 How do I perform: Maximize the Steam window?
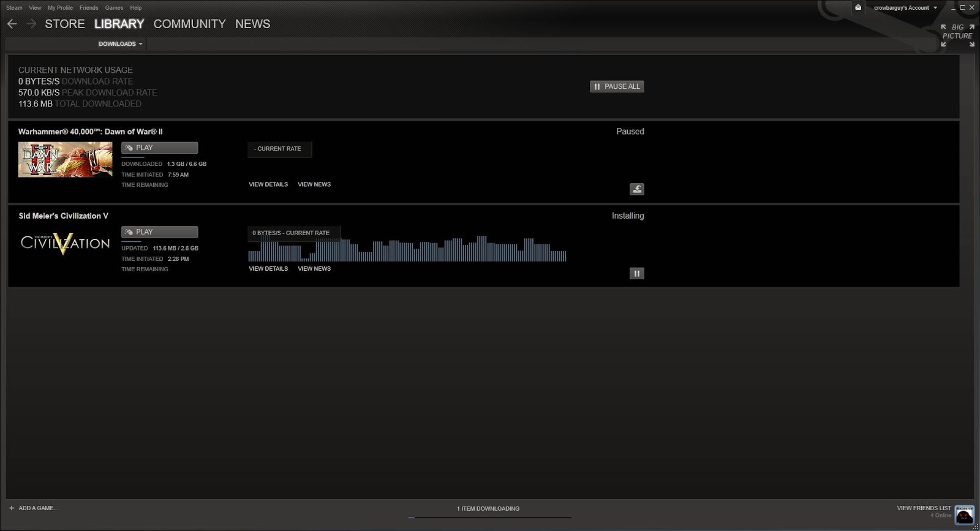tap(962, 7)
